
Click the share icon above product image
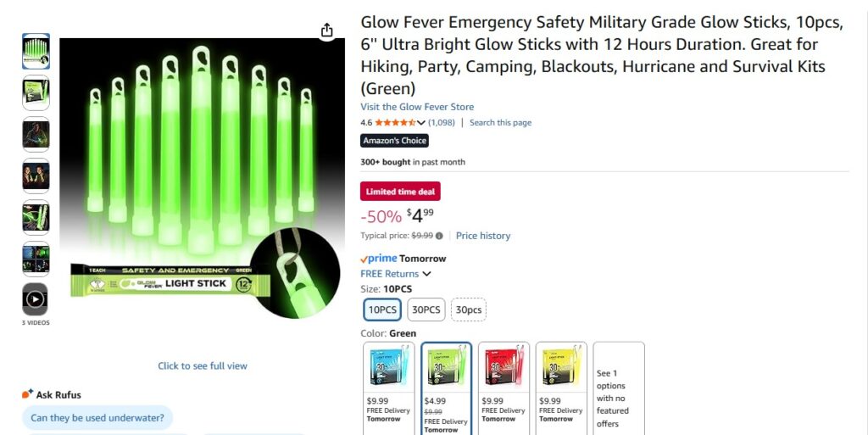point(327,31)
